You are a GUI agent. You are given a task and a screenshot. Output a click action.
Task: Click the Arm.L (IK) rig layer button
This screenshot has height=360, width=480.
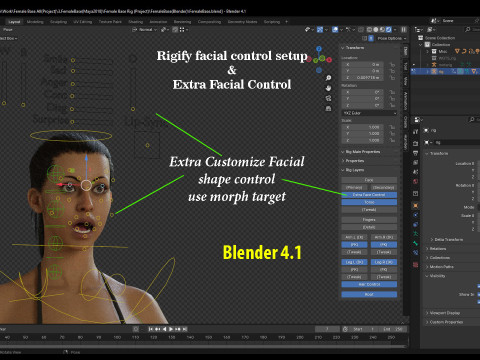click(354, 237)
